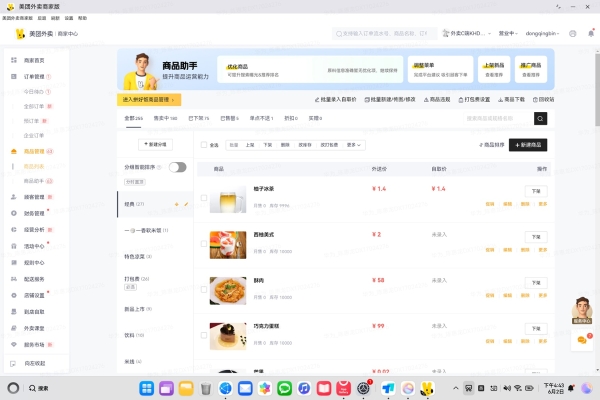The image size is (600, 400).
Task: Open the trash bin in the dock
Action: coord(205,389)
